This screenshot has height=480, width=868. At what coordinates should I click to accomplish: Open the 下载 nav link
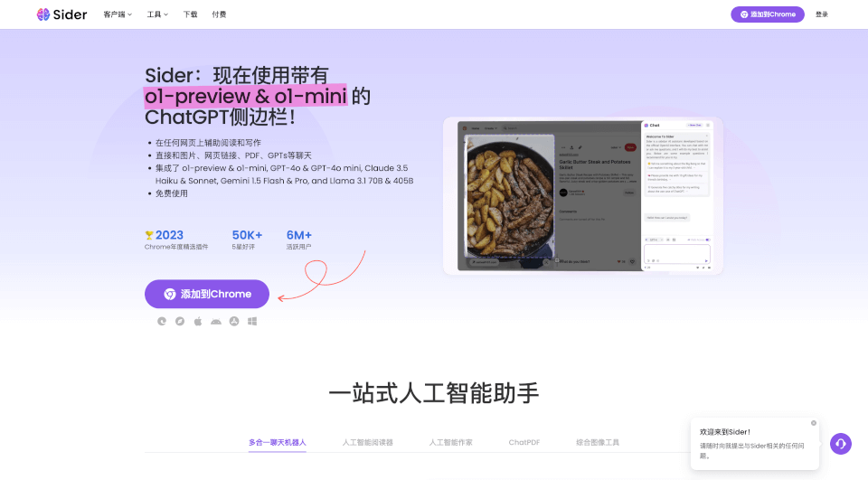coord(191,14)
